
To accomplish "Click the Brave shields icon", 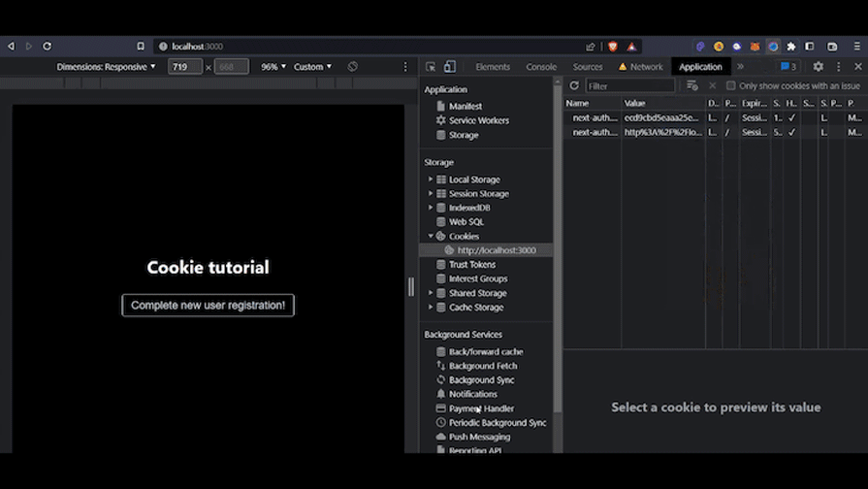I will pyautogui.click(x=612, y=46).
